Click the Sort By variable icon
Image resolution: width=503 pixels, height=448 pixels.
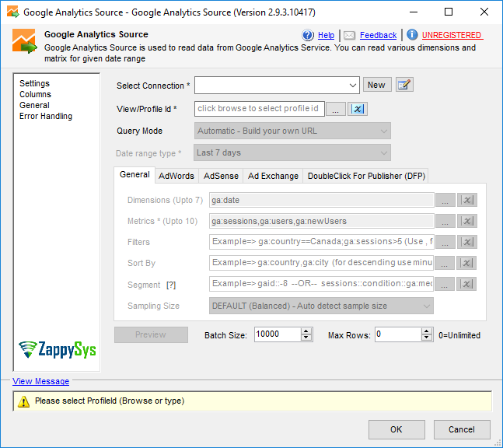point(466,263)
